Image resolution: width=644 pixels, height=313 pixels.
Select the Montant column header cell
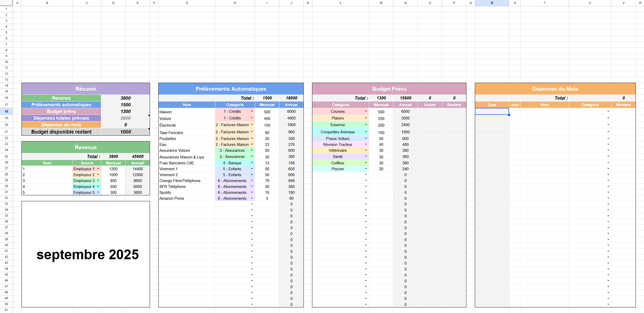tap(623, 105)
